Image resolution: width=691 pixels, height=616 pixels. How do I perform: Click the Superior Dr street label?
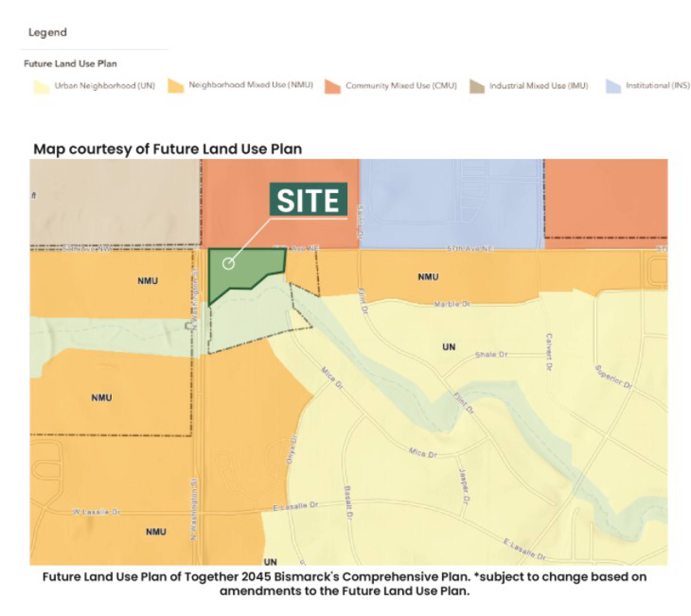click(613, 377)
